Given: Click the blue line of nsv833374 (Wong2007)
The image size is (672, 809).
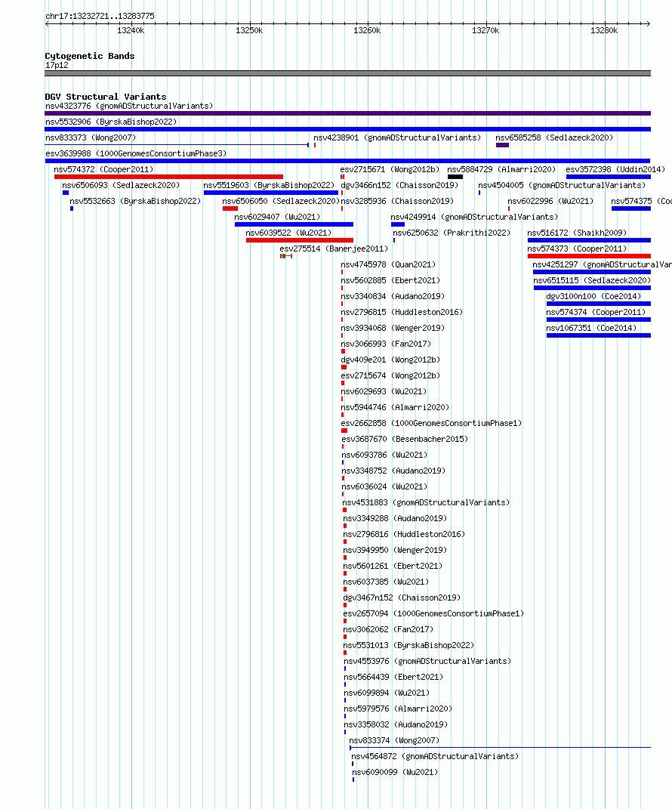Looking at the screenshot, I should tap(501, 748).
